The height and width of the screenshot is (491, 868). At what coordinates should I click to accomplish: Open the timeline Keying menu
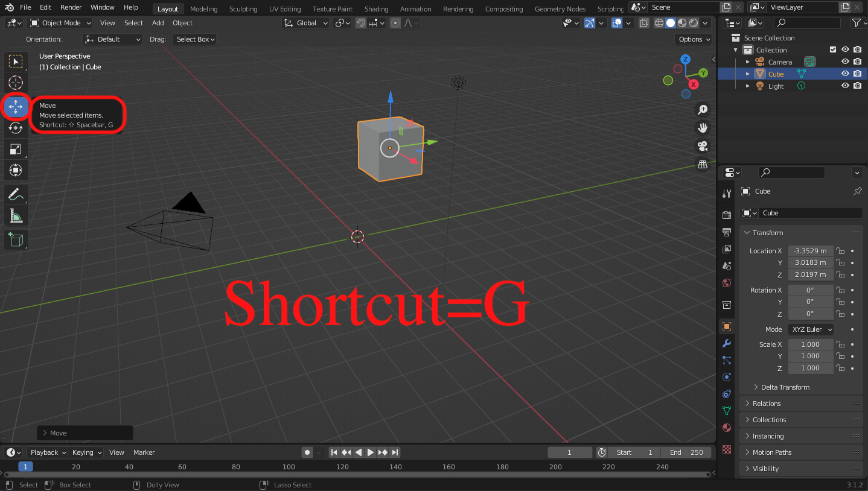click(86, 452)
